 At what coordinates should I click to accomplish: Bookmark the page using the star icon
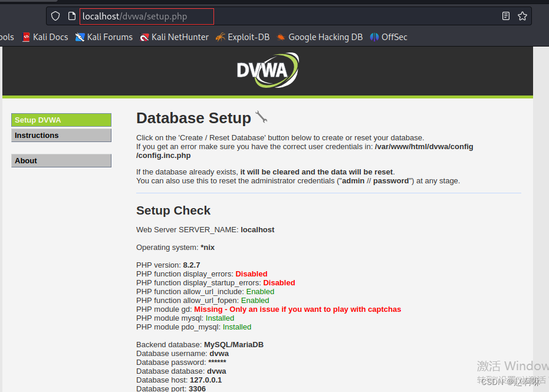click(x=522, y=16)
